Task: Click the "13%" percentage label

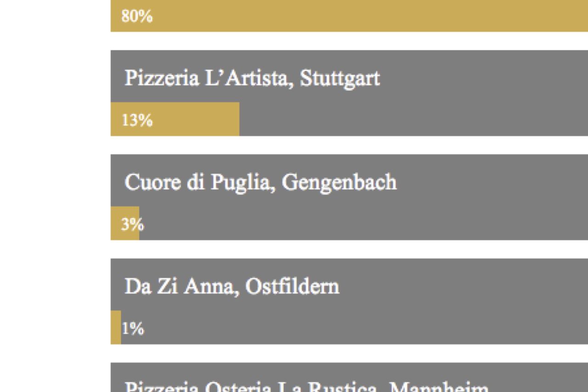Action: 137,120
